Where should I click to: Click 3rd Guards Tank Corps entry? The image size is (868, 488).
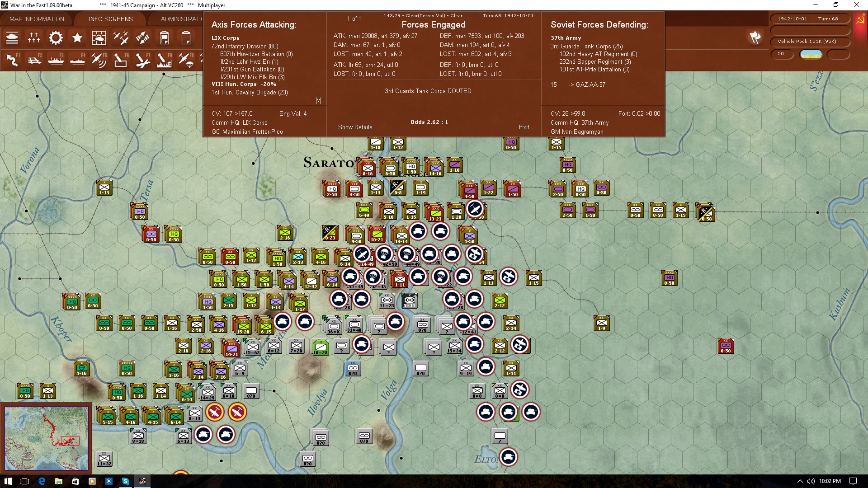click(586, 46)
